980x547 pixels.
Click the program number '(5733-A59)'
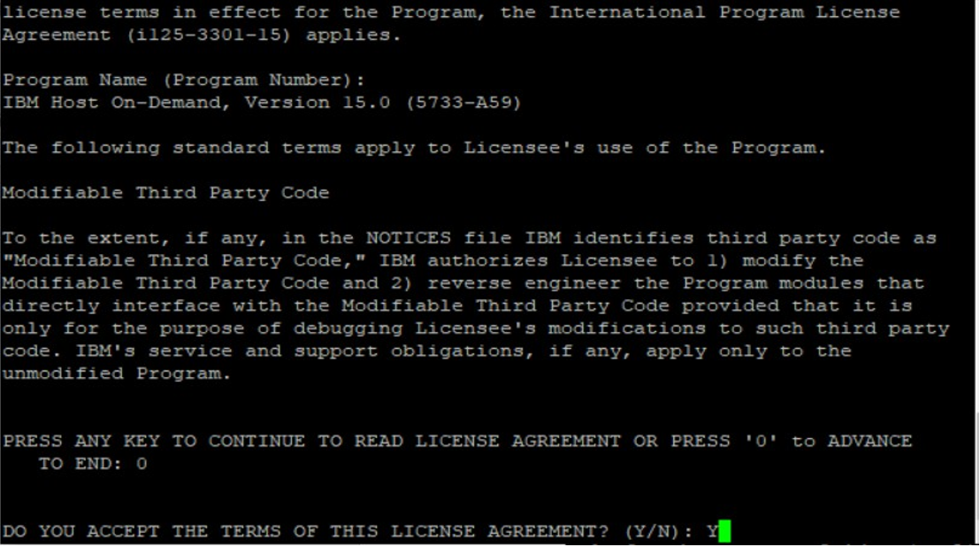click(463, 103)
